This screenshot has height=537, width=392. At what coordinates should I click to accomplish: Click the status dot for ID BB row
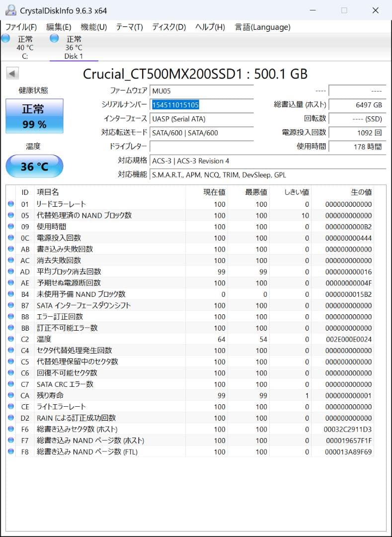point(10,328)
